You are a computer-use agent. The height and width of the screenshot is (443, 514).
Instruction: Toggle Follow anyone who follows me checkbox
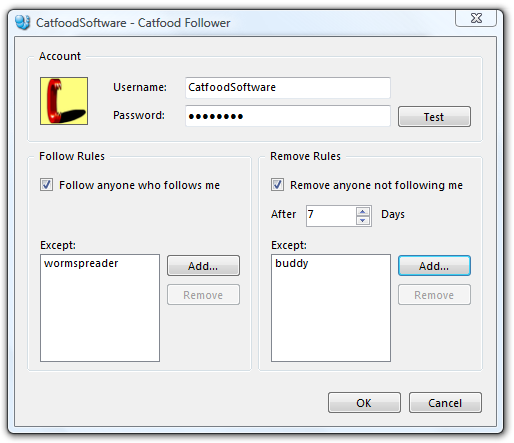click(x=46, y=184)
